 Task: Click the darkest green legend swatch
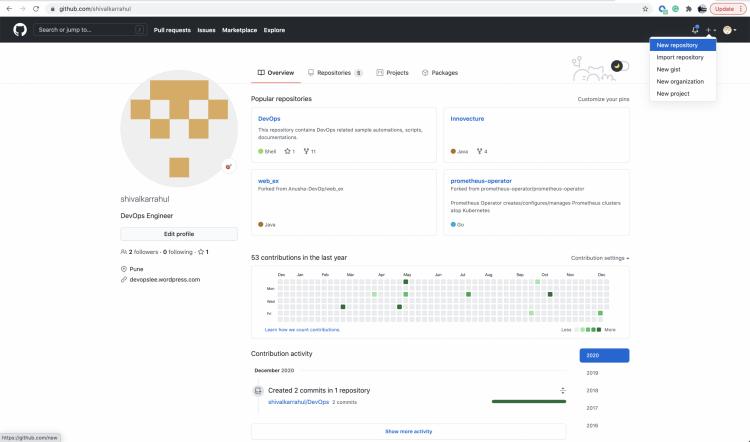pos(599,329)
